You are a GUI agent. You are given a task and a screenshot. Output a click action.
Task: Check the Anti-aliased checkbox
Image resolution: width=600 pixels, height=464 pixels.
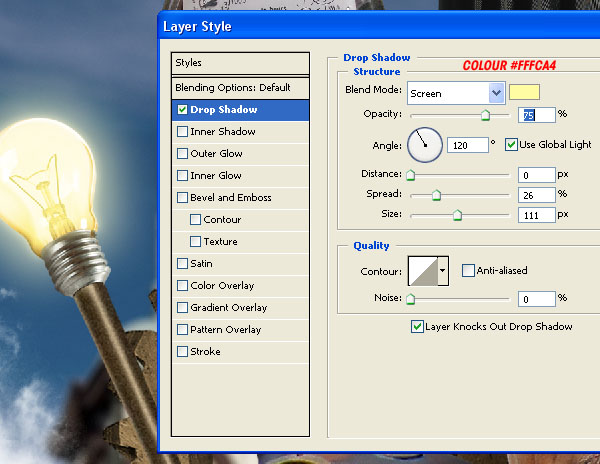point(468,270)
